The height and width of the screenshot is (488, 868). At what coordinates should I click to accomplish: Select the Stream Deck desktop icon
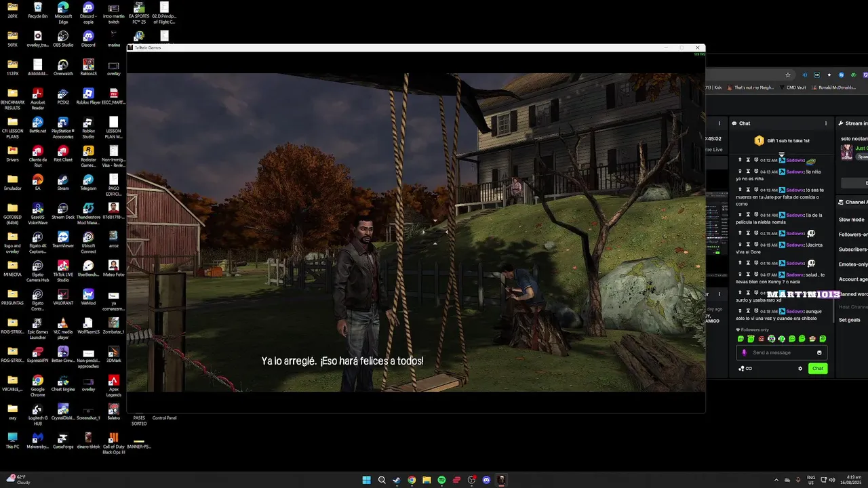point(63,211)
